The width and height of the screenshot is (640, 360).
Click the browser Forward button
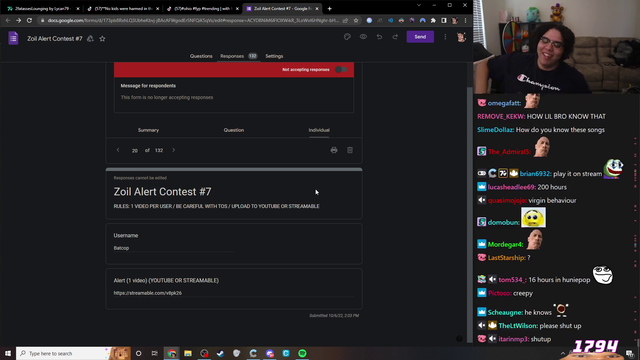18,20
